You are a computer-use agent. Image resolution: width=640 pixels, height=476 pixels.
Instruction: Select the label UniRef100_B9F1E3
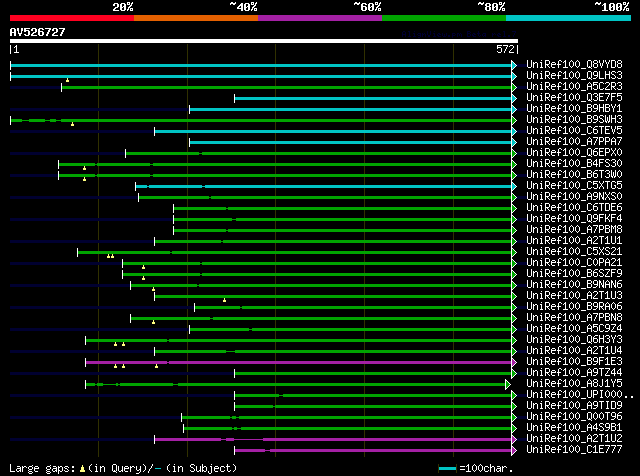pyautogui.click(x=574, y=361)
